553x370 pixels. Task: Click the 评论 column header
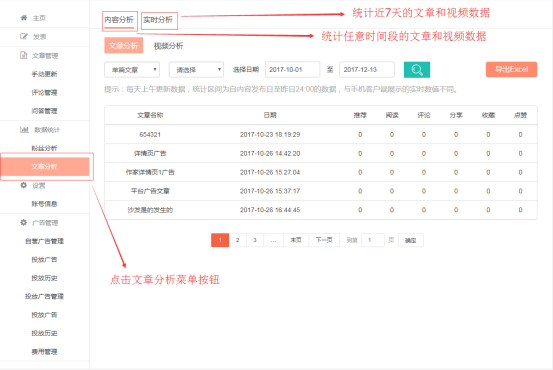click(x=424, y=115)
